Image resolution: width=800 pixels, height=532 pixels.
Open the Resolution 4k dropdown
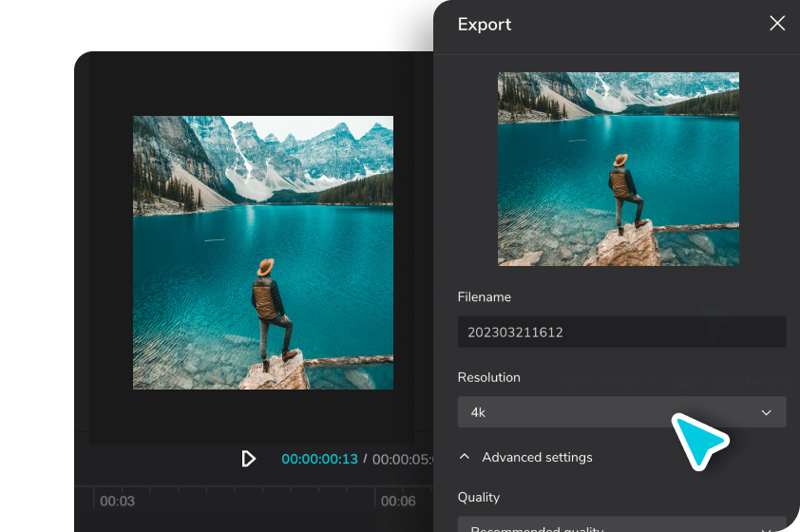click(x=621, y=412)
